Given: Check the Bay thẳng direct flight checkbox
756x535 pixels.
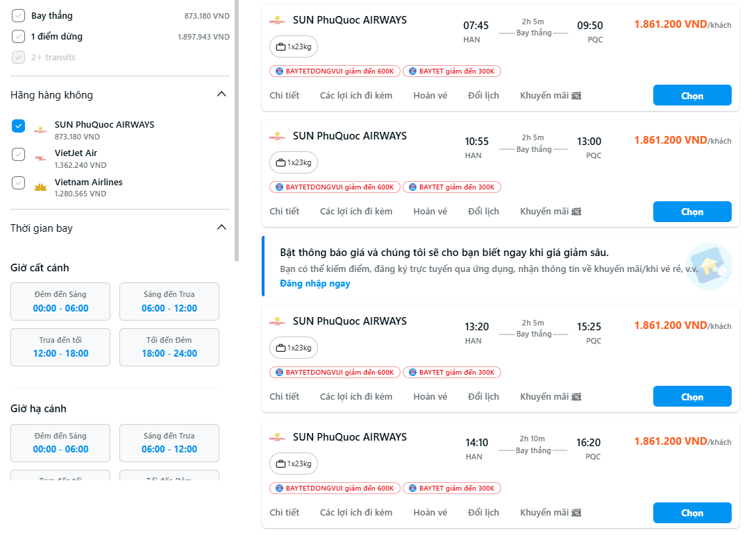Looking at the screenshot, I should [19, 15].
